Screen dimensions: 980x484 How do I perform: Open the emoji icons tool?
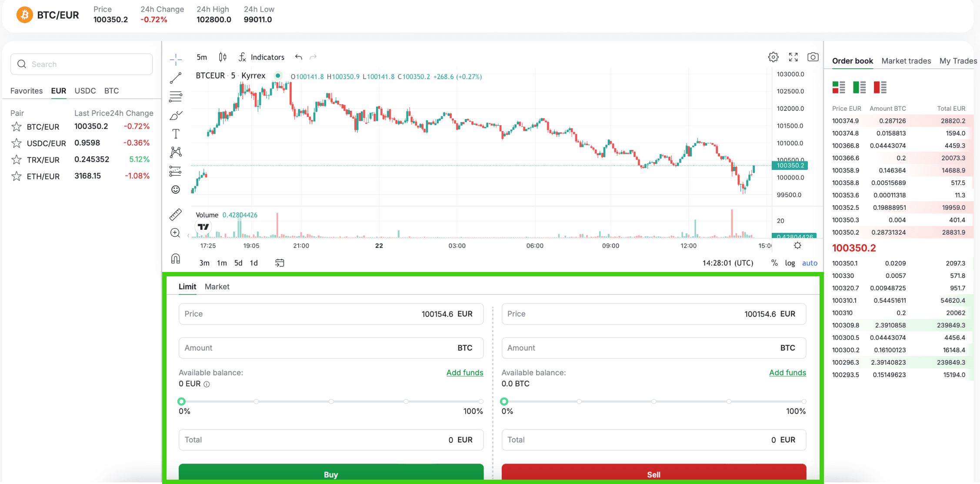176,189
